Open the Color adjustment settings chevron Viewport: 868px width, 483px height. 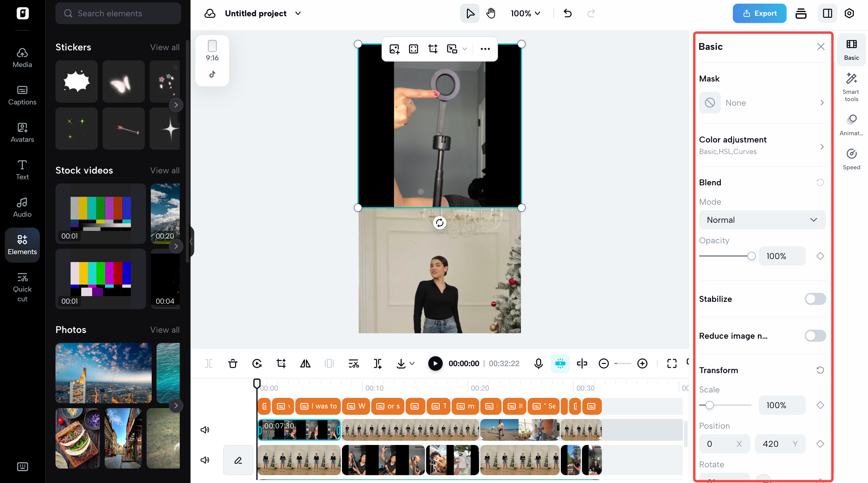822,147
